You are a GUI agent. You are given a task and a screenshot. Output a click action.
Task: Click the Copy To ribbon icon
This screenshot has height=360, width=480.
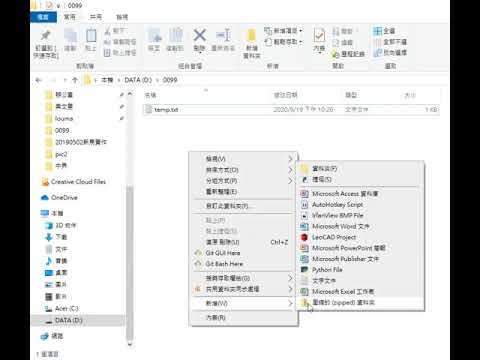[175, 35]
